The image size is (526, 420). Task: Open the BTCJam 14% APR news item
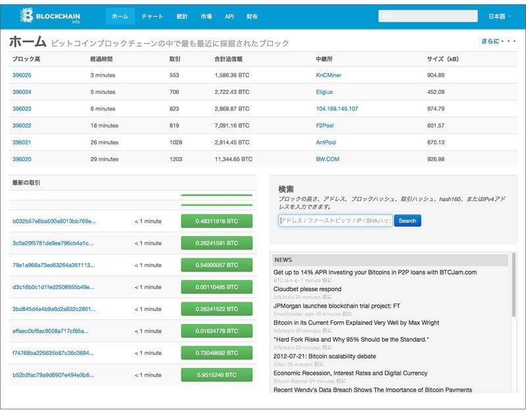(375, 272)
